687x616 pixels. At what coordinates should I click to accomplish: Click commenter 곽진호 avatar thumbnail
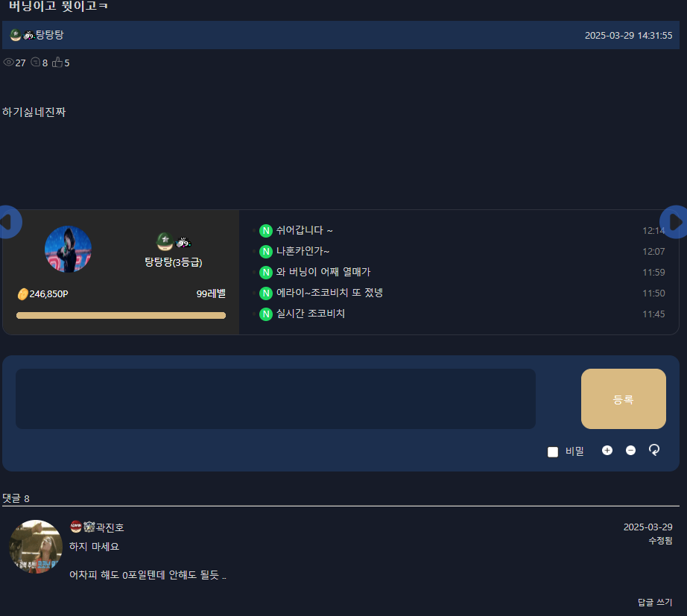(36, 546)
